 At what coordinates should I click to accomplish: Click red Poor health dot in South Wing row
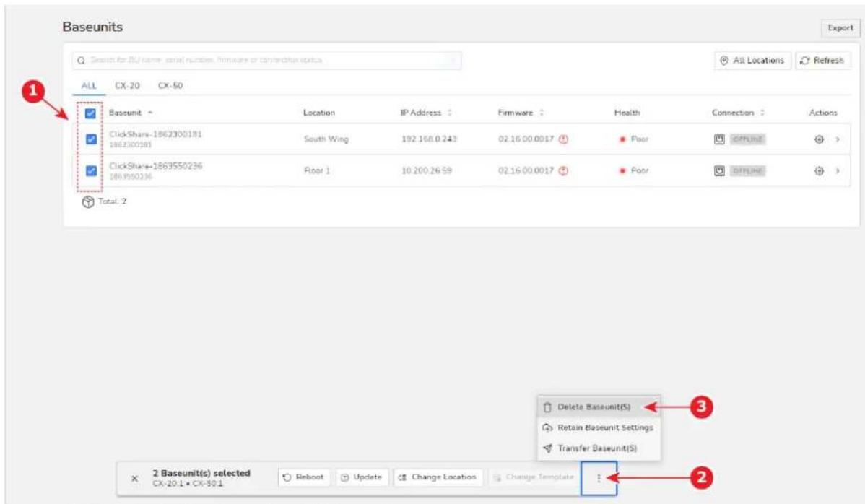622,139
